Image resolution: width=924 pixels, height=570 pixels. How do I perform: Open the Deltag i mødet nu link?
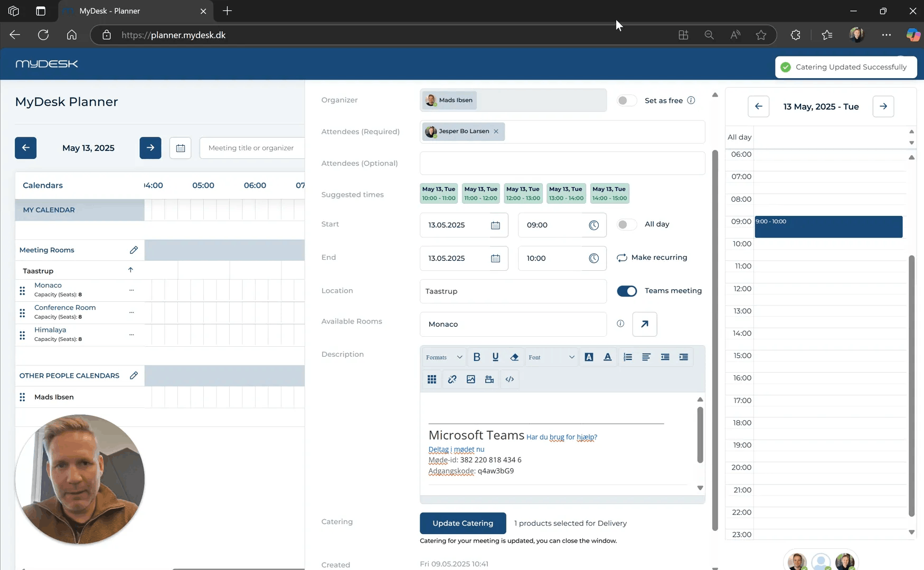[x=456, y=450]
